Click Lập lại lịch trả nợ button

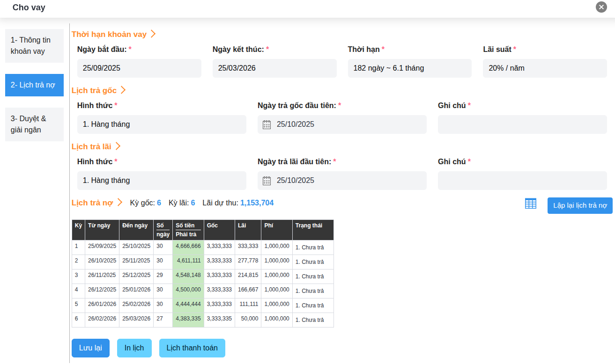[579, 206]
